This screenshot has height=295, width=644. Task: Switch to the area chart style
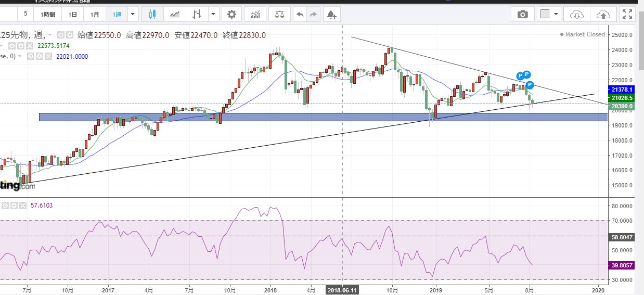pos(175,14)
